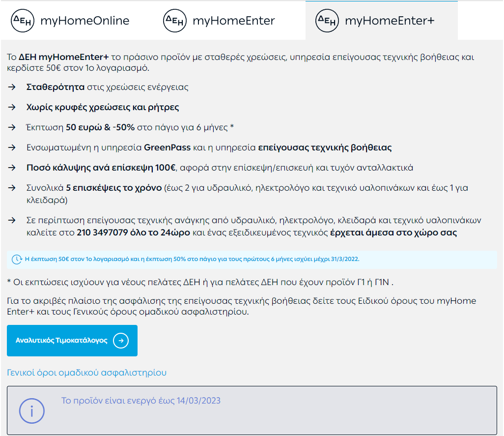Click the info icon in product notice

point(31,411)
